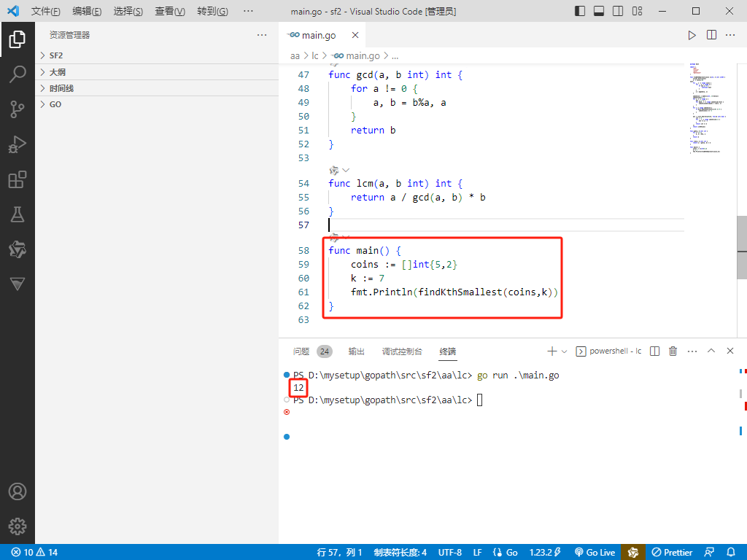Click Prettier status bar item
This screenshot has height=560, width=747.
[x=672, y=553]
